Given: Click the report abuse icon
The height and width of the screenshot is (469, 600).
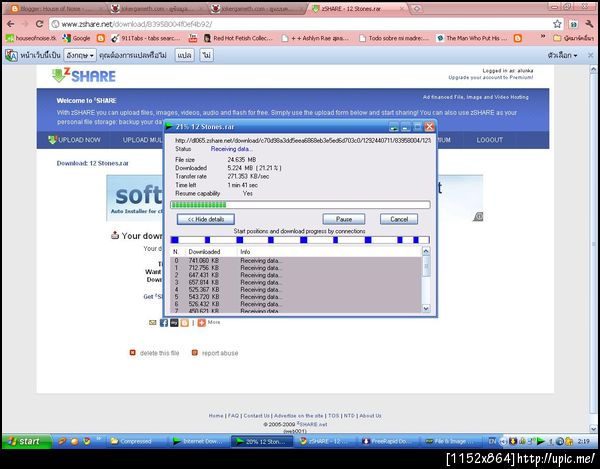Looking at the screenshot, I should click(x=195, y=352).
